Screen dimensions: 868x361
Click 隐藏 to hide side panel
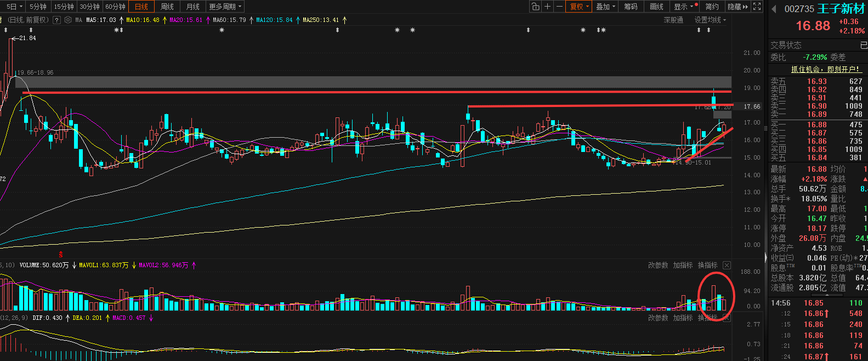(737, 7)
